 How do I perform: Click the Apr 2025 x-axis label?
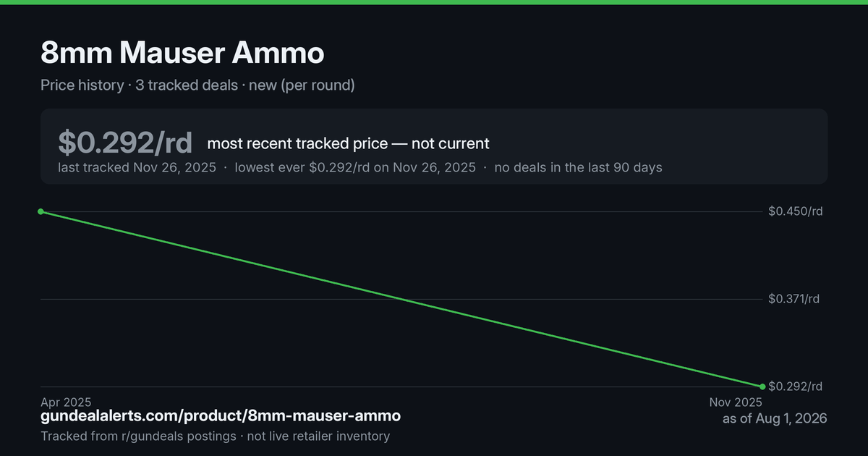(66, 402)
